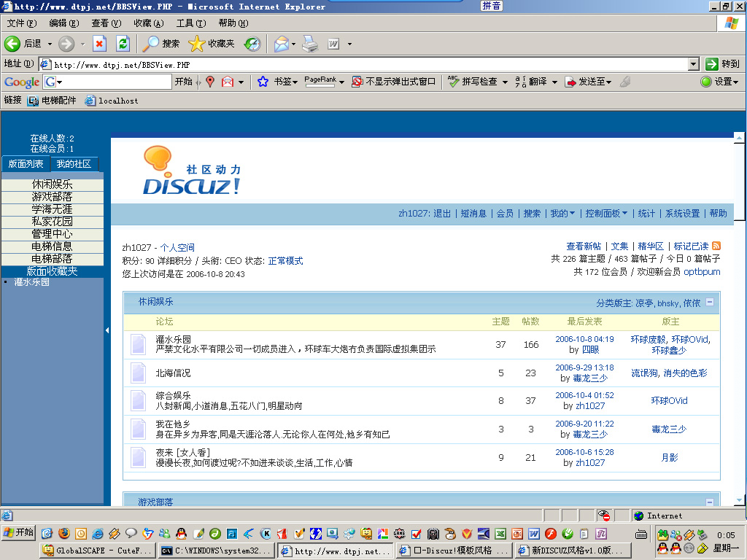Click the Discuz! logo
The height and width of the screenshot is (560, 747).
pos(193,171)
